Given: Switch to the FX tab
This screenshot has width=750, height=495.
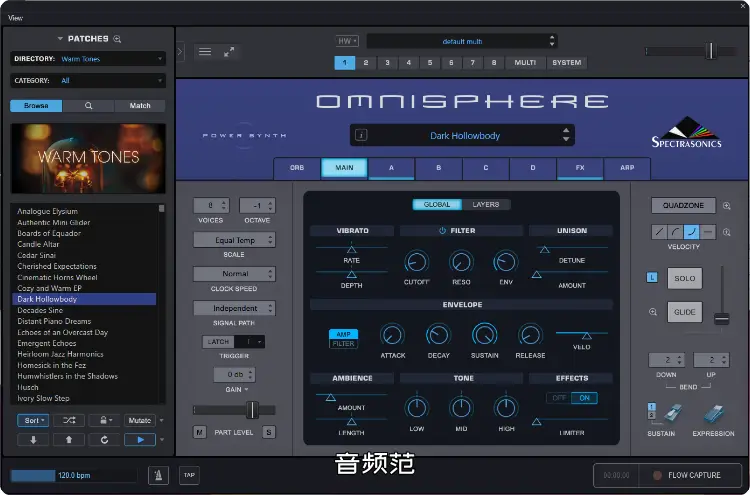Looking at the screenshot, I should [580, 168].
